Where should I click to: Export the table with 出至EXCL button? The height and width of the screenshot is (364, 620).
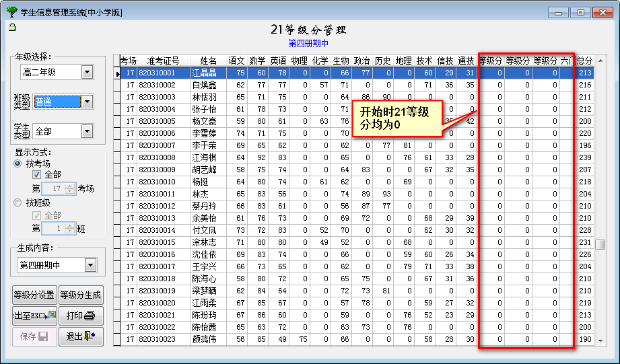(x=34, y=315)
